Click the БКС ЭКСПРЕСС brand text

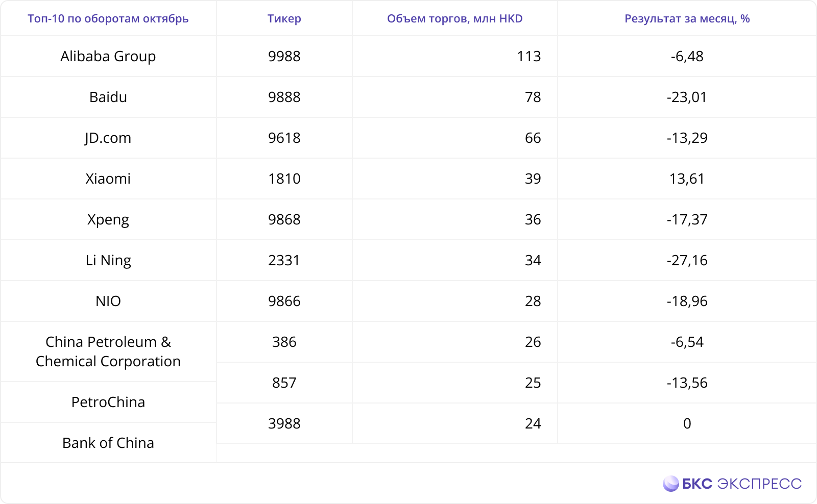tap(741, 484)
